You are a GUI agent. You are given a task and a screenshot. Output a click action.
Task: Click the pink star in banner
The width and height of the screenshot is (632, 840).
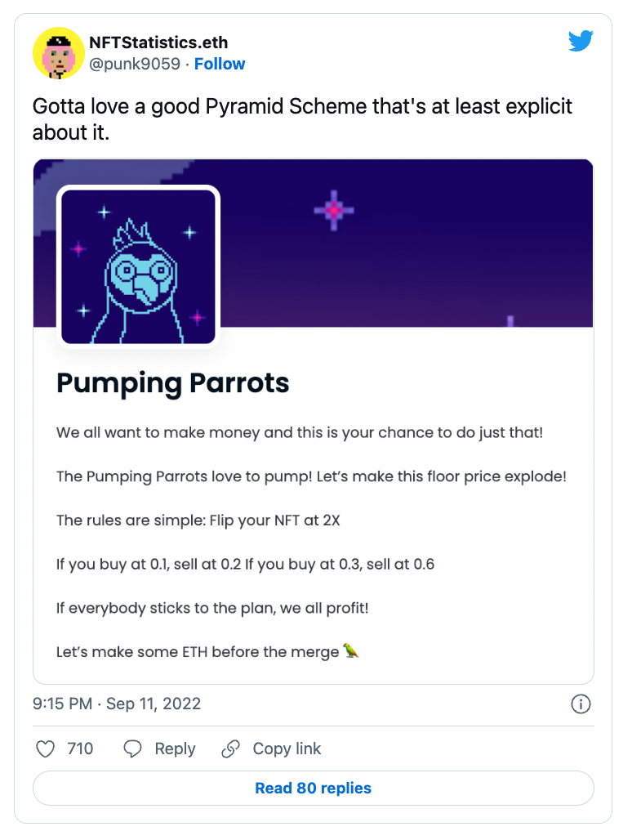pos(334,211)
